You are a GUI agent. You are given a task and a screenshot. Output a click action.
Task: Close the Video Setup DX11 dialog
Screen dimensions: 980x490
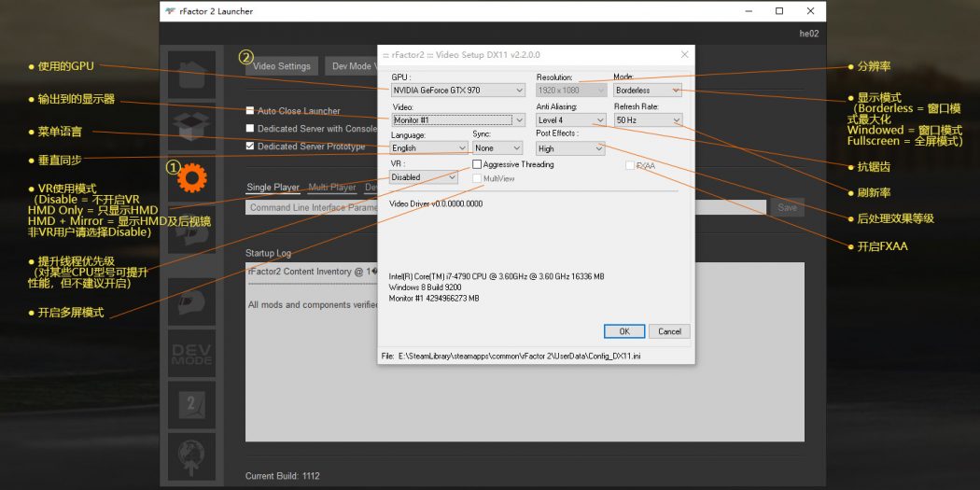click(x=684, y=55)
